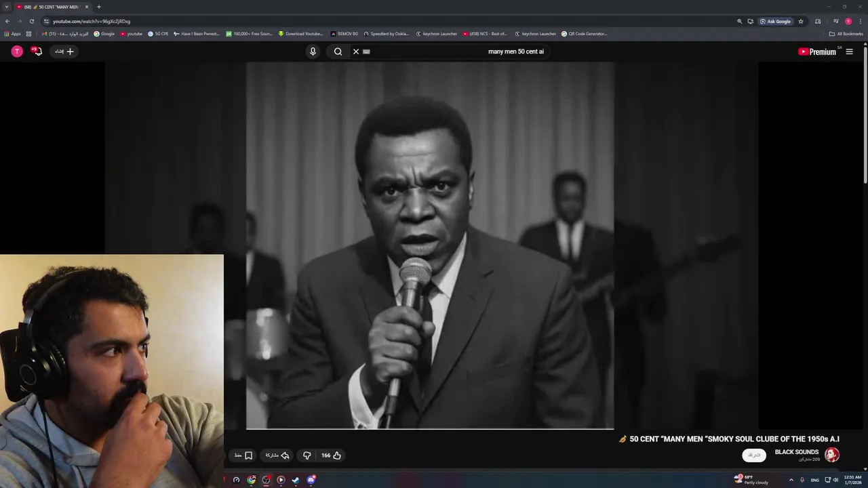Like the video with 166 likes
The image size is (868, 488).
tap(332, 455)
